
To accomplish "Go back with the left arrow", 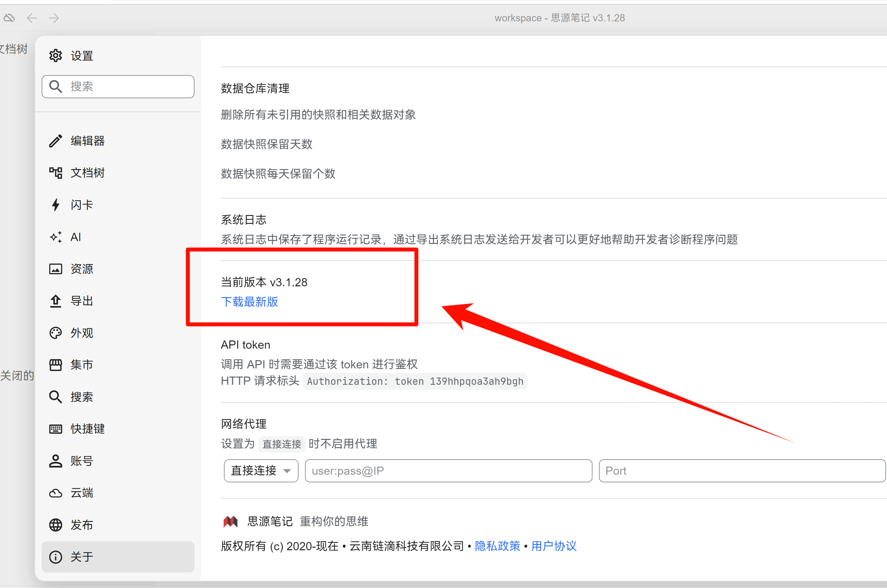I will pyautogui.click(x=32, y=18).
